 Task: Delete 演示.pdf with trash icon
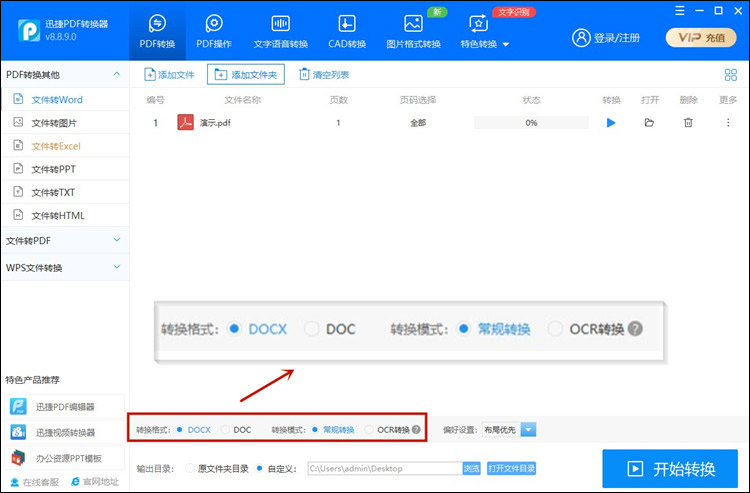coord(688,123)
